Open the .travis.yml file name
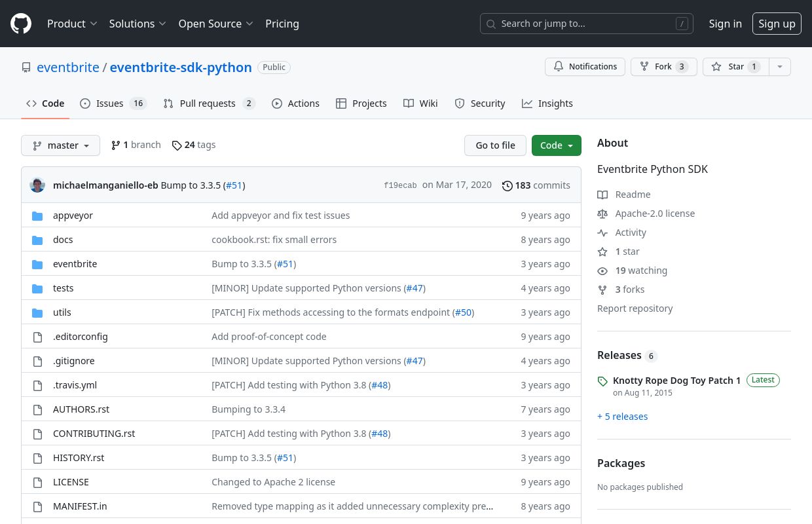 [x=75, y=385]
